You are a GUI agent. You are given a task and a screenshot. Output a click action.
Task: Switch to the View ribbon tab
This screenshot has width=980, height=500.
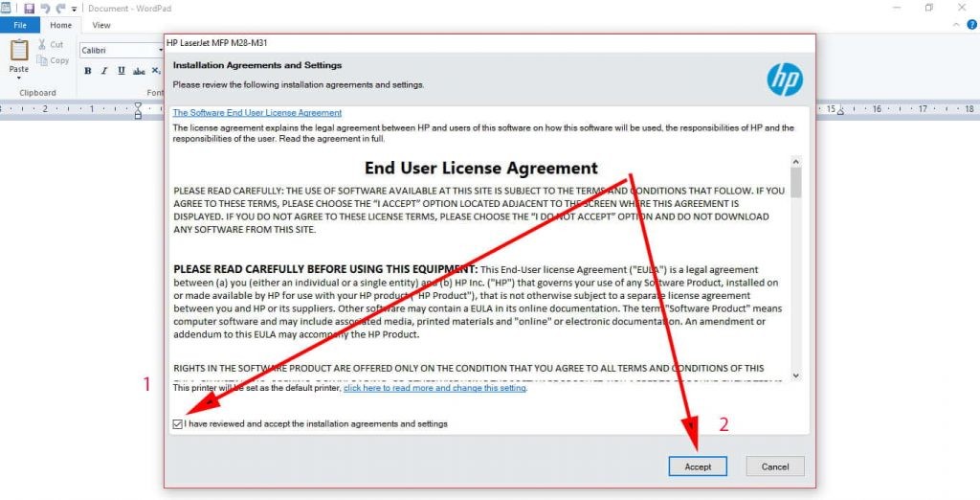[101, 25]
